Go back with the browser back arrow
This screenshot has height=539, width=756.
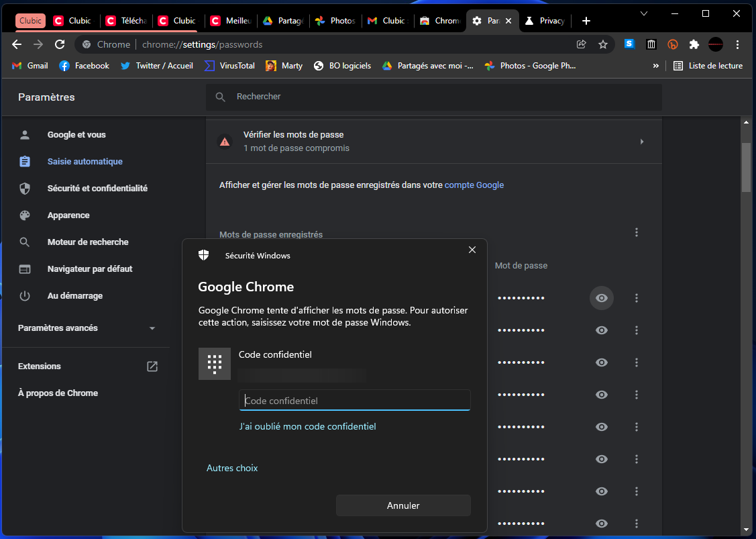(17, 44)
